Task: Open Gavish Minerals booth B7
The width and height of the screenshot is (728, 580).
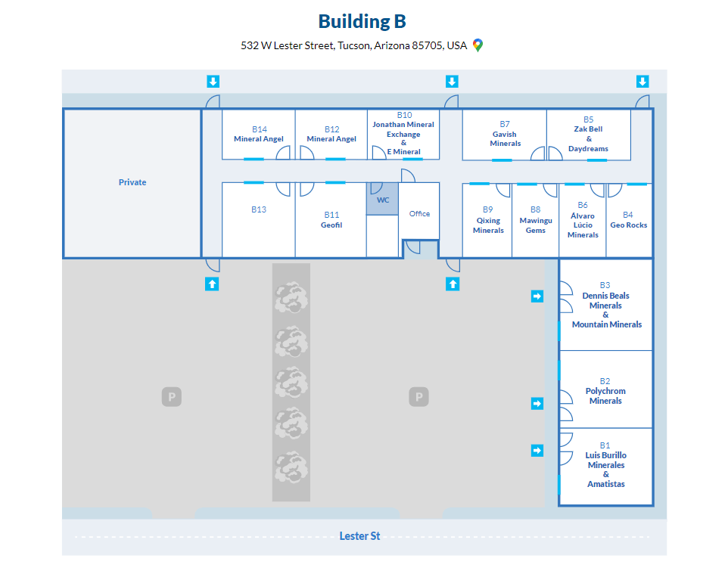Action: point(505,135)
